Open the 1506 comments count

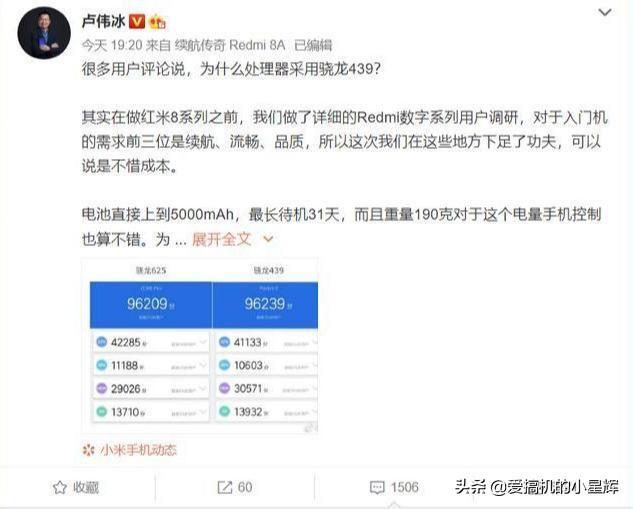tap(405, 488)
